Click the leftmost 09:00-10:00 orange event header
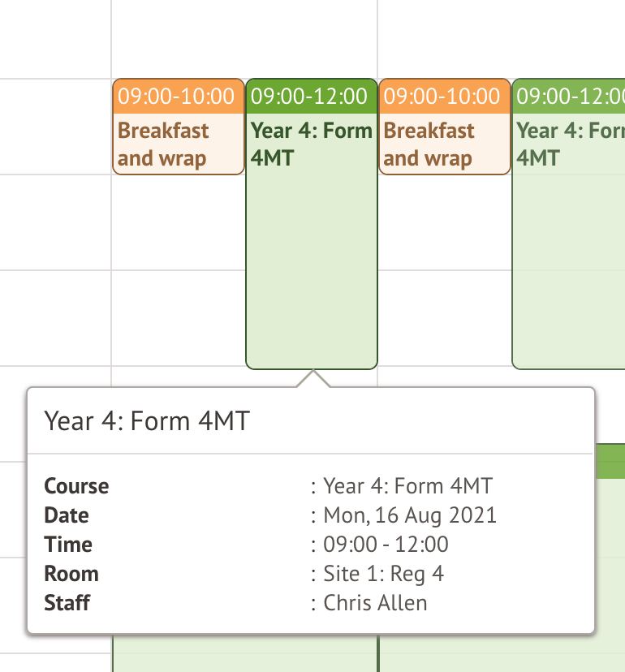The image size is (625, 672). (177, 97)
